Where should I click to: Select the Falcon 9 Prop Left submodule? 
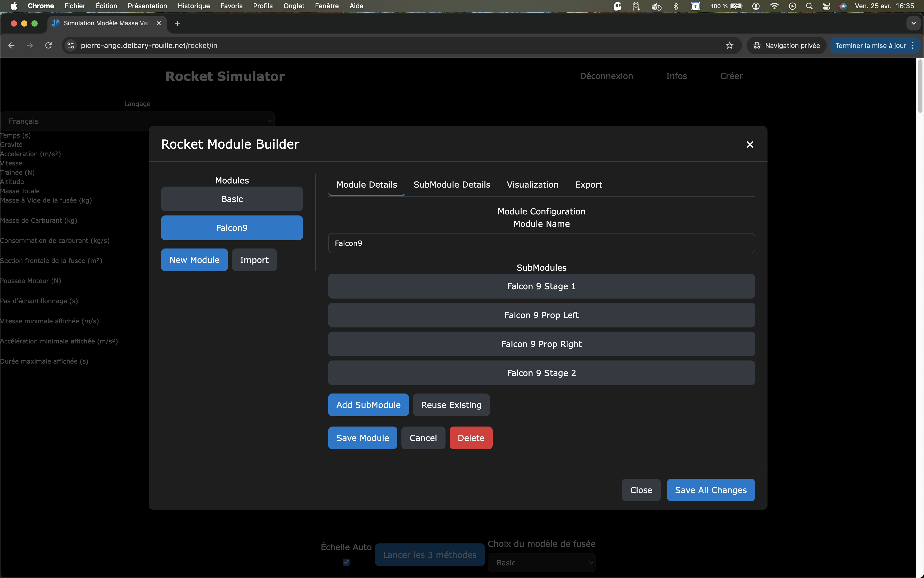click(x=541, y=315)
